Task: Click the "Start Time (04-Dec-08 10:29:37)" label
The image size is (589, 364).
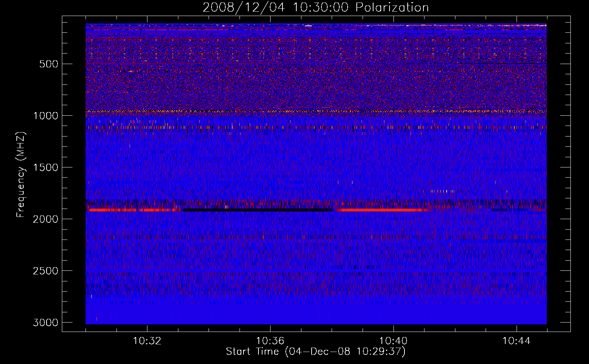Action: coord(316,352)
